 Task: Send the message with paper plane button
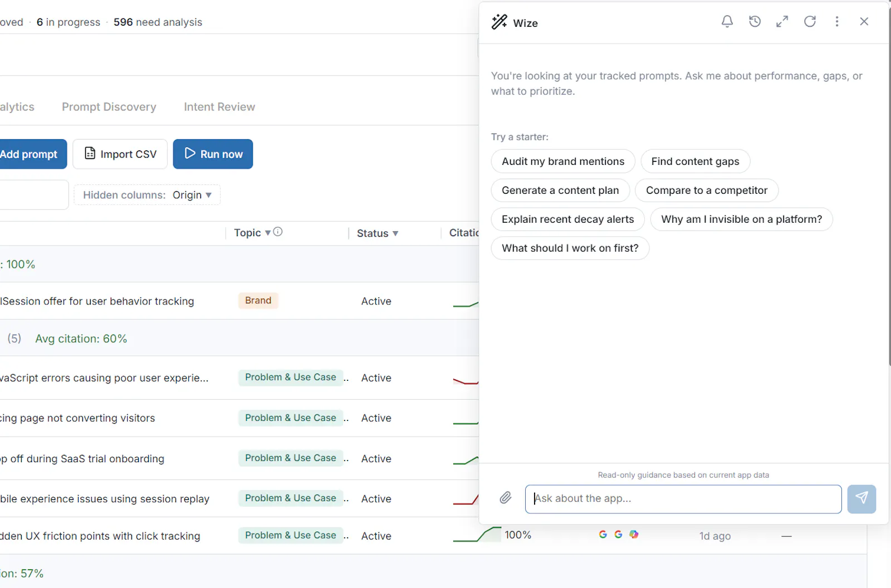click(x=861, y=499)
